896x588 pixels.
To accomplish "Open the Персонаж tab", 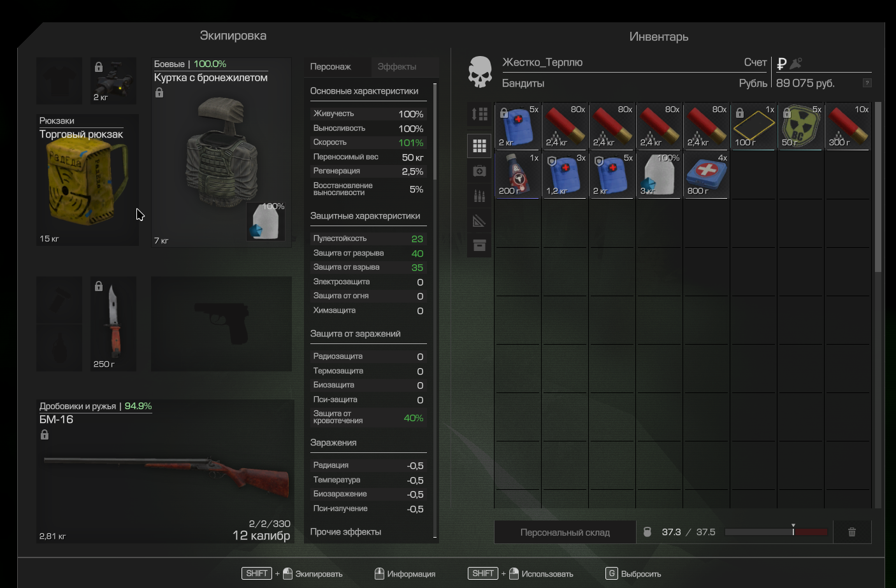I will point(330,67).
